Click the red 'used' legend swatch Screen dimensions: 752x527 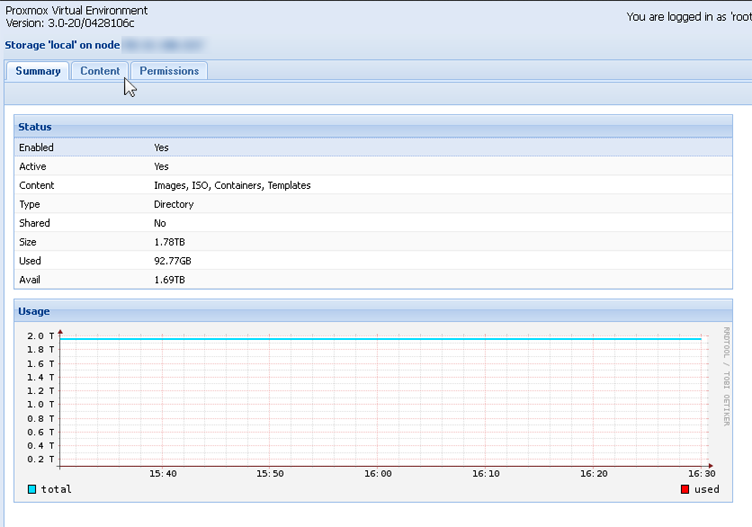pyautogui.click(x=685, y=489)
